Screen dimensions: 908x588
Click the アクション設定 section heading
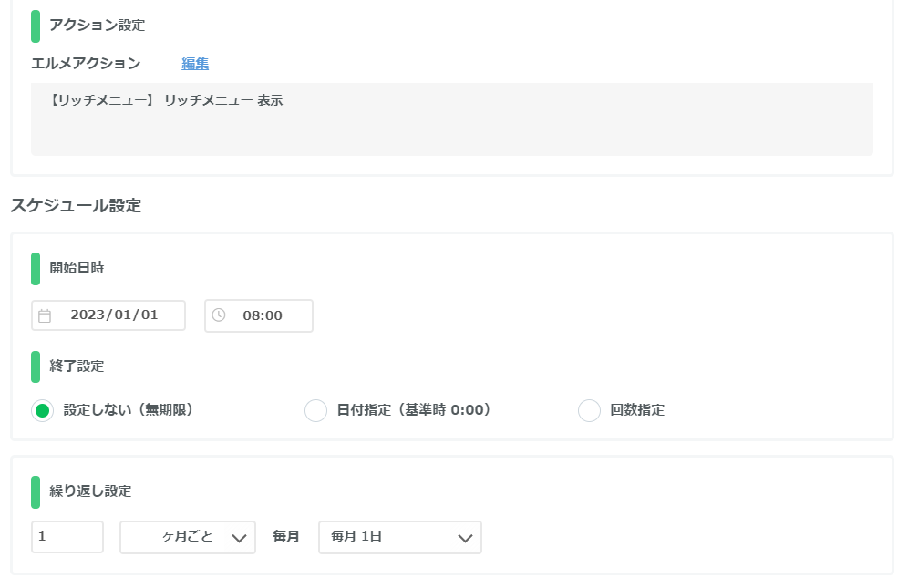[x=98, y=26]
